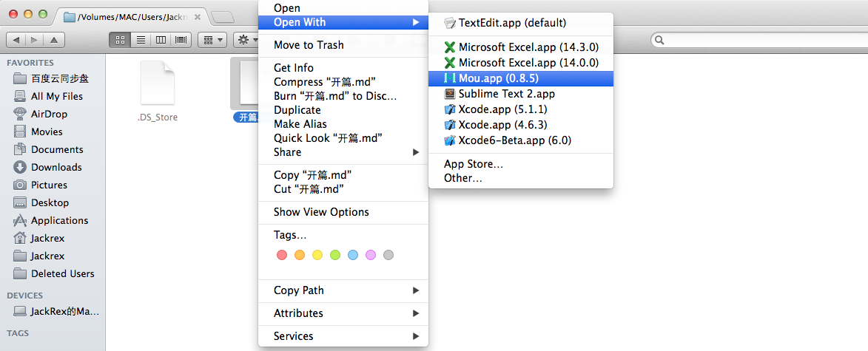Screen dimensions: 868x351
Task: Open with Xcode.app (5.1.1)
Action: (x=520, y=109)
